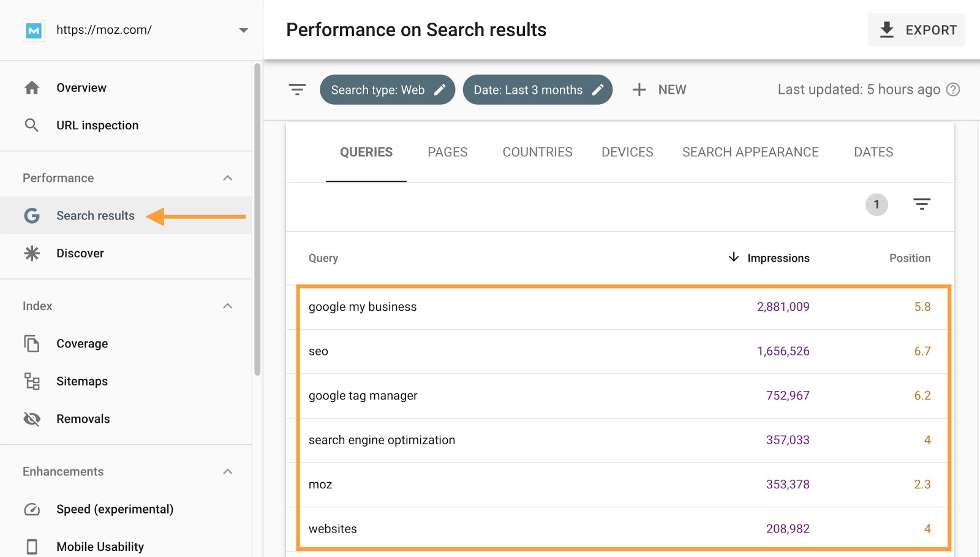Switch to the Countries tab
980x557 pixels.
[537, 152]
